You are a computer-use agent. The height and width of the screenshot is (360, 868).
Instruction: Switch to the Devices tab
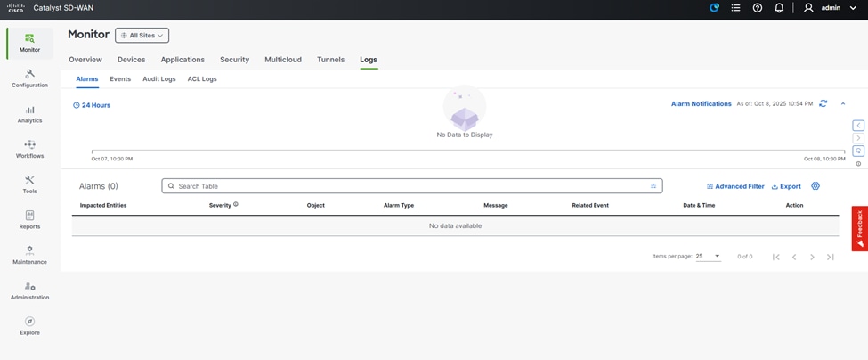[131, 60]
